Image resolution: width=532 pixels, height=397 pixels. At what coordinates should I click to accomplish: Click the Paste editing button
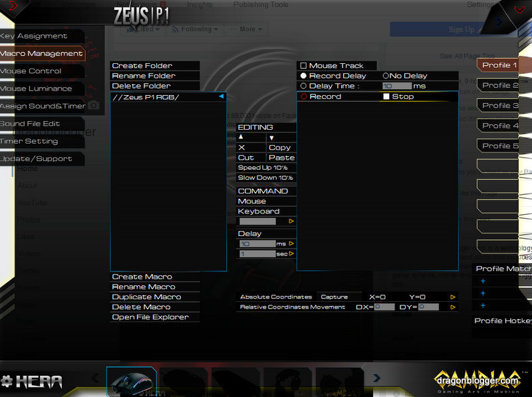tap(281, 158)
